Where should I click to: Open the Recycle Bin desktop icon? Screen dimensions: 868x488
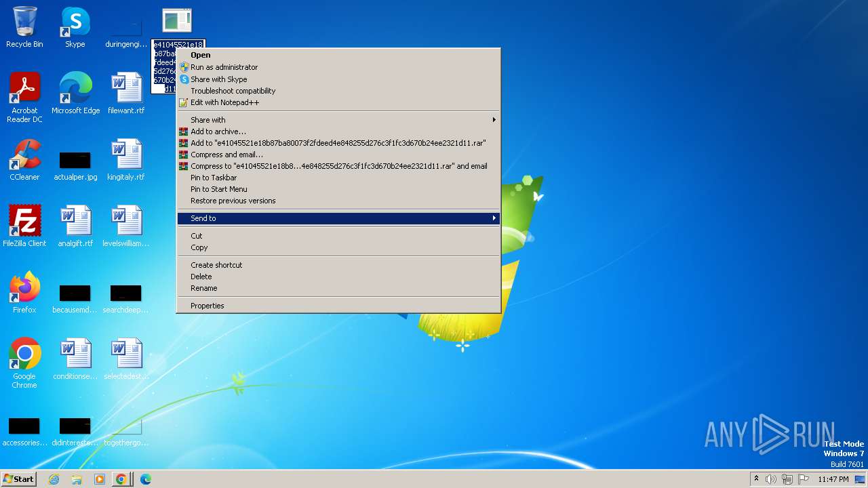[24, 27]
